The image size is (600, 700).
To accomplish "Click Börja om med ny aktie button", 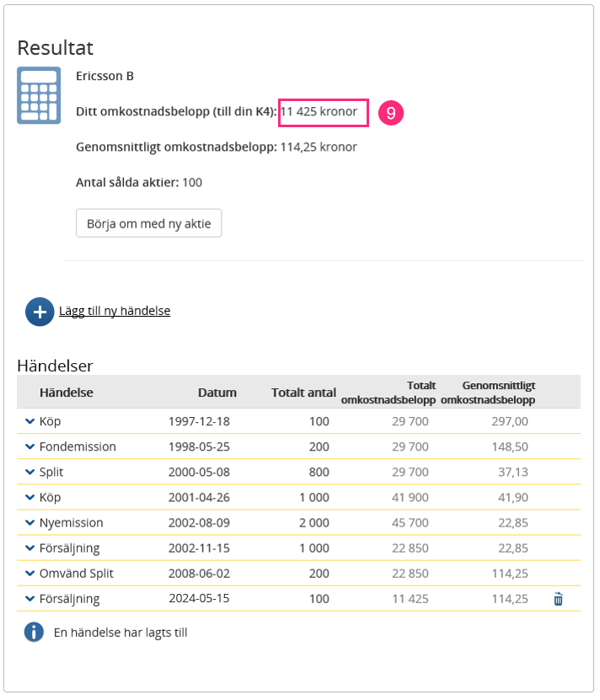I will pyautogui.click(x=149, y=223).
